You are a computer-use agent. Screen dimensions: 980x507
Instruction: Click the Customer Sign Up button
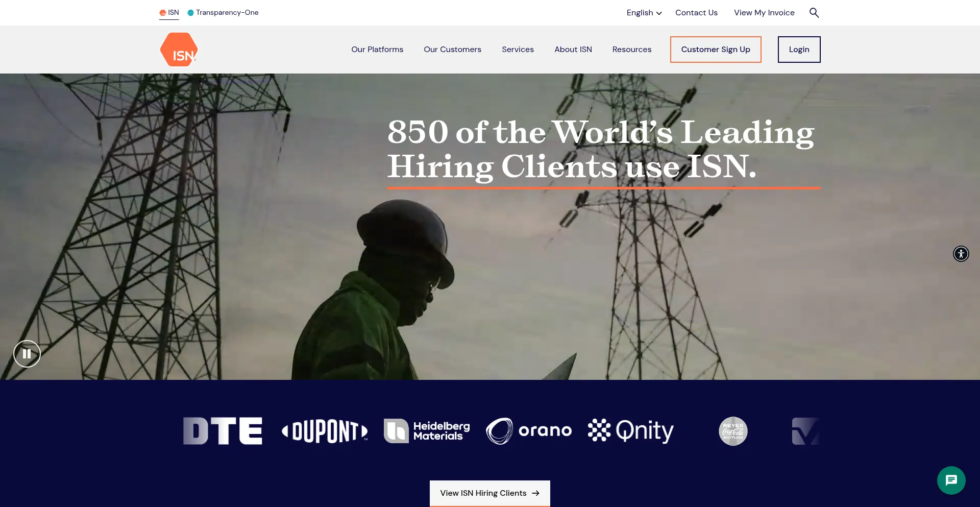click(716, 50)
